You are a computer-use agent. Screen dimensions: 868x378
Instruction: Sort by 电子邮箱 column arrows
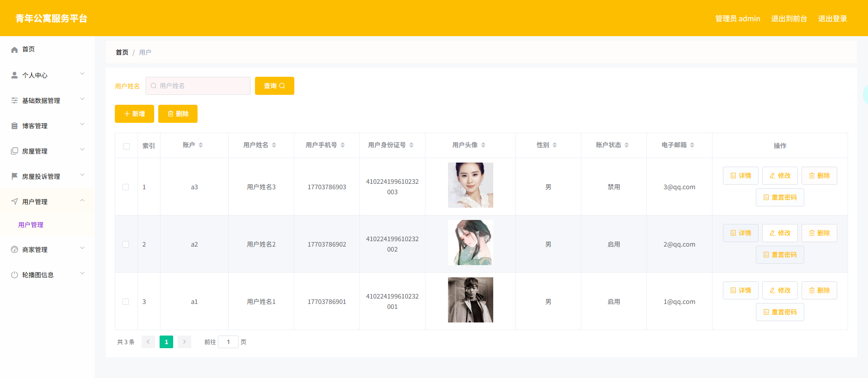tap(692, 145)
